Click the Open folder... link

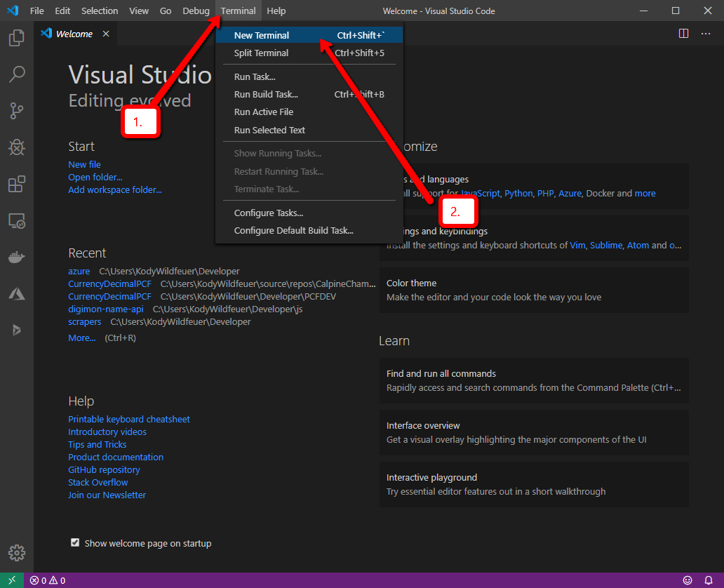click(x=95, y=177)
